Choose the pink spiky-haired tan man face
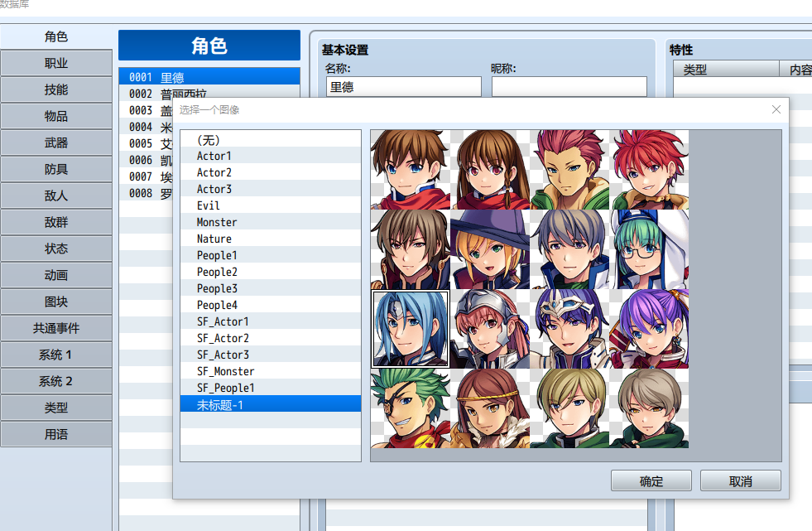The width and height of the screenshot is (812, 531). click(x=569, y=169)
